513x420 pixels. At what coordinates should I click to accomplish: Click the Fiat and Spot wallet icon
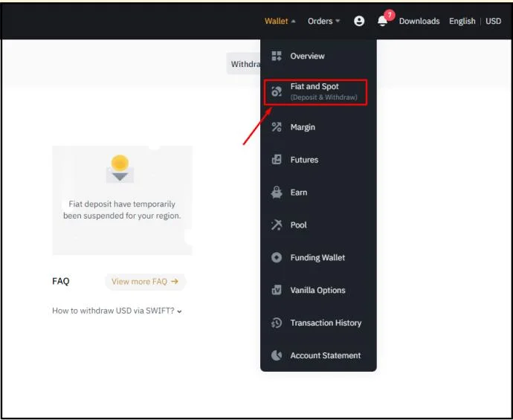(277, 91)
